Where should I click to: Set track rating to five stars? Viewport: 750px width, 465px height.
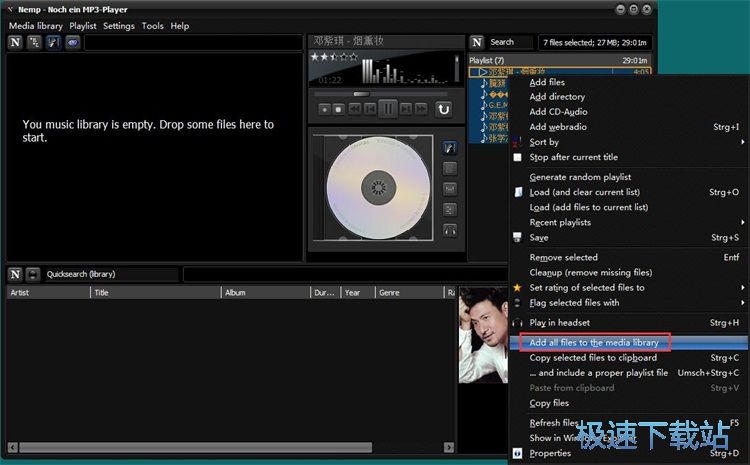(x=353, y=57)
